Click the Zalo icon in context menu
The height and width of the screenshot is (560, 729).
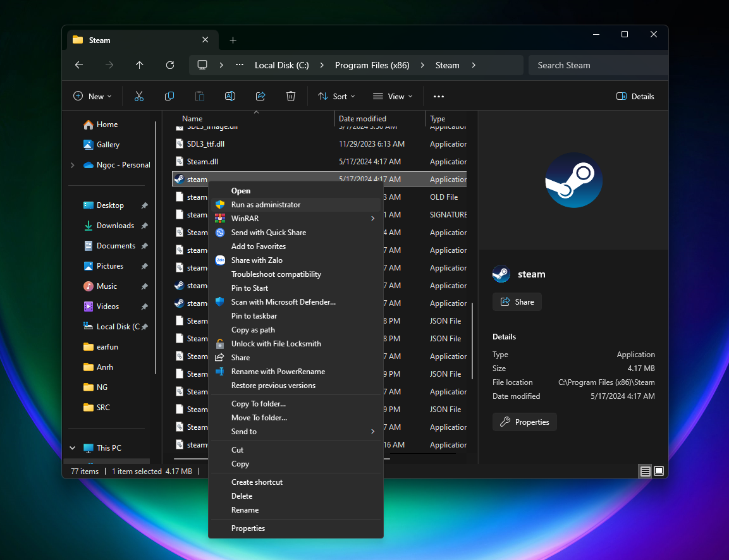tap(220, 260)
